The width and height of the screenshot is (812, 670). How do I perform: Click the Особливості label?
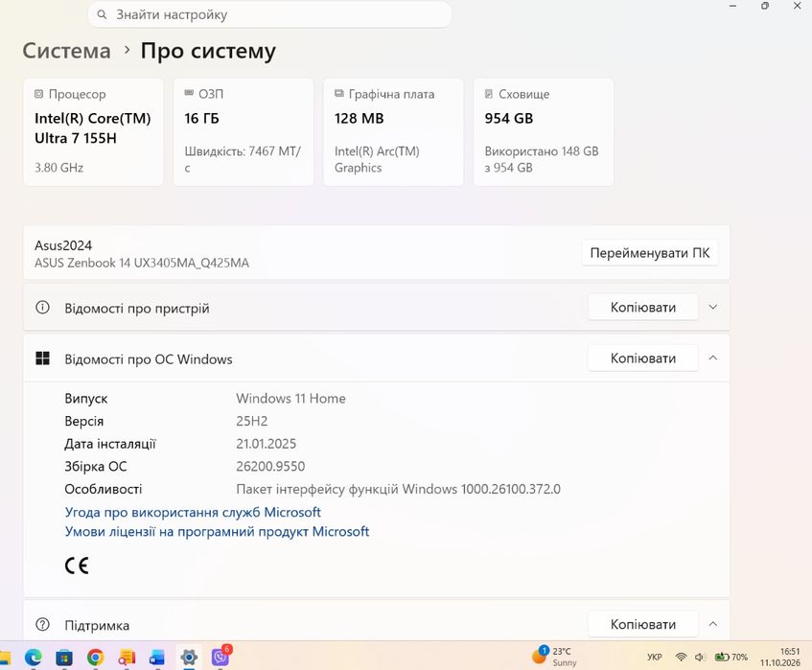pyautogui.click(x=104, y=489)
